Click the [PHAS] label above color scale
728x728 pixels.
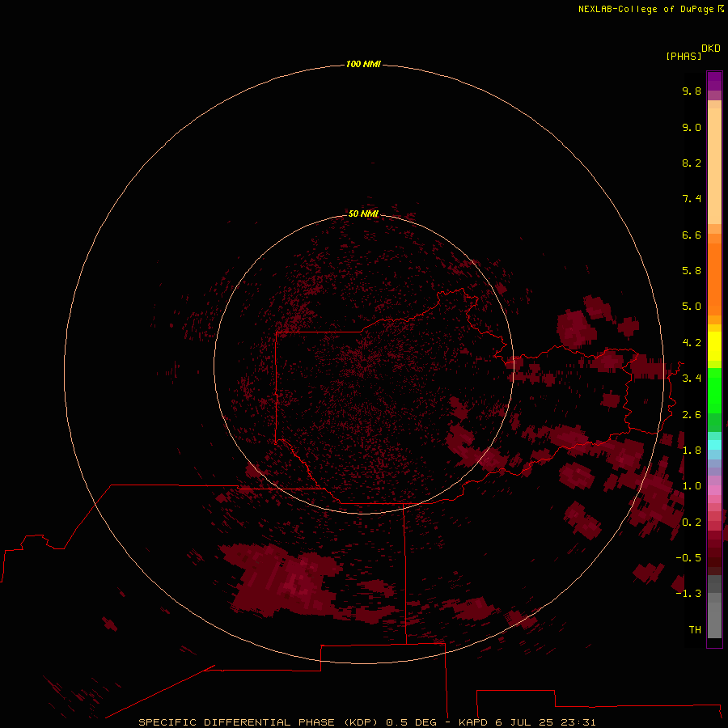[684, 56]
